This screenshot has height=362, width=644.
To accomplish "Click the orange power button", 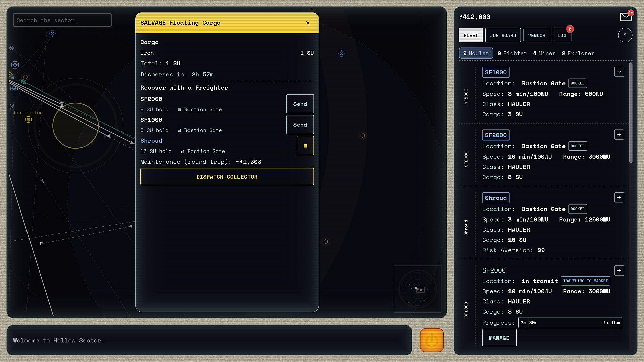I will point(432,340).
